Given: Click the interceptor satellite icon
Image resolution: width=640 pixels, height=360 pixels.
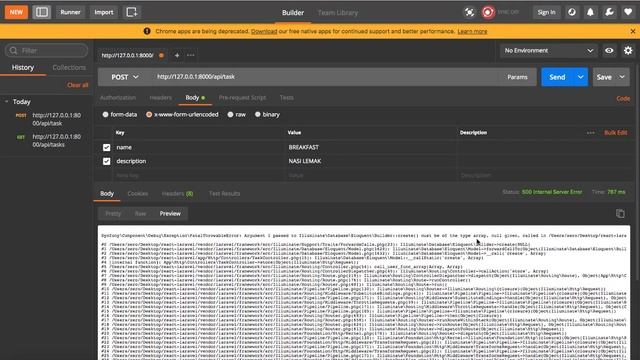Looking at the screenshot, I should coord(469,12).
